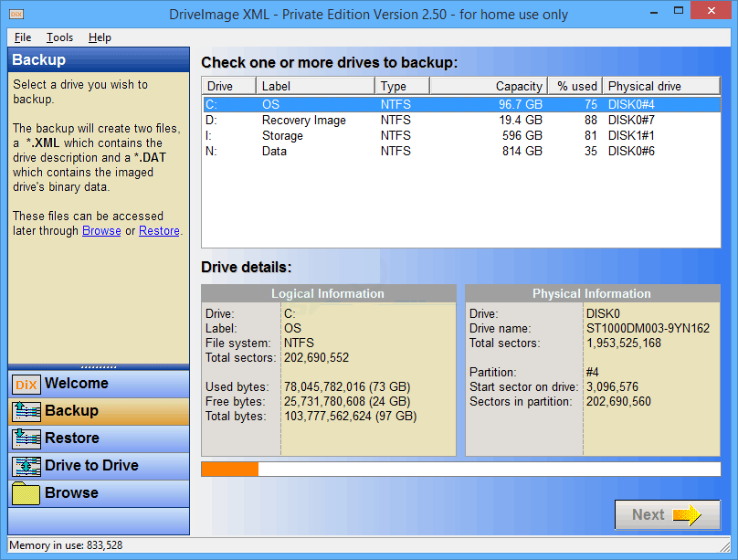Open the File menu
Screen dimensions: 738x560
[x=23, y=37]
